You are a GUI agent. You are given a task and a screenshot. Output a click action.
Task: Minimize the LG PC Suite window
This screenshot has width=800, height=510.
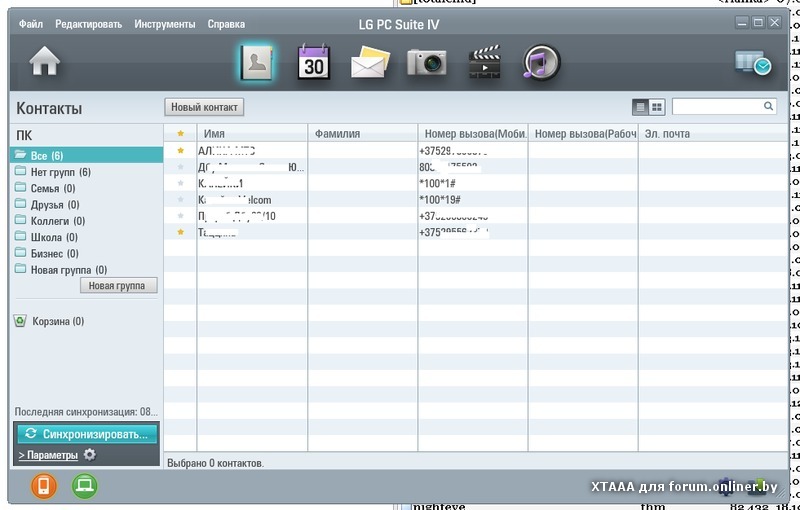[x=742, y=22]
